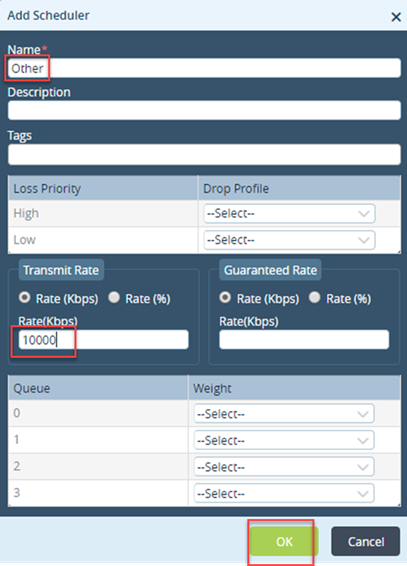Open Low loss priority Drop Profile dropdown
Image resolution: width=407 pixels, height=566 pixels.
click(289, 240)
